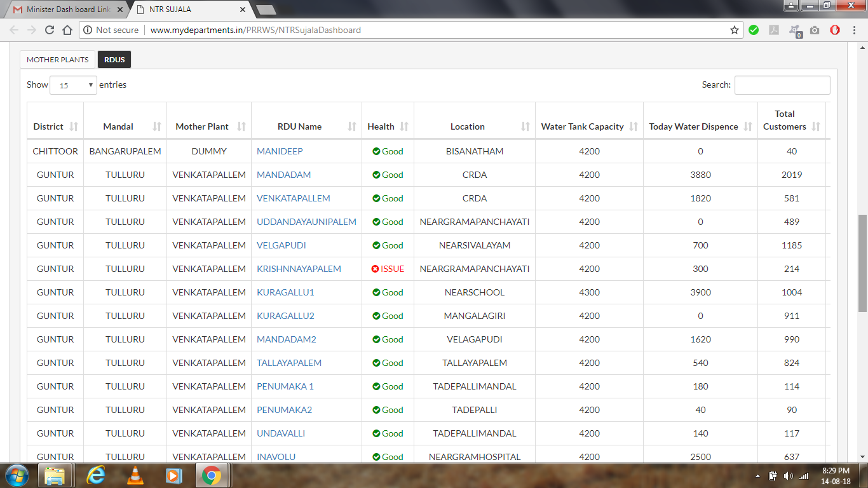Open the MANDADAM RDU link

[284, 175]
